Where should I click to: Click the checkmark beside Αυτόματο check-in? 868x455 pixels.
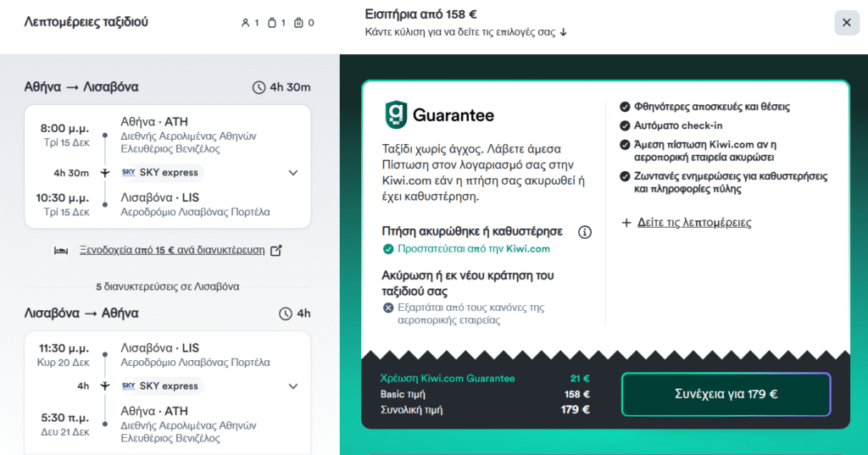pyautogui.click(x=625, y=125)
